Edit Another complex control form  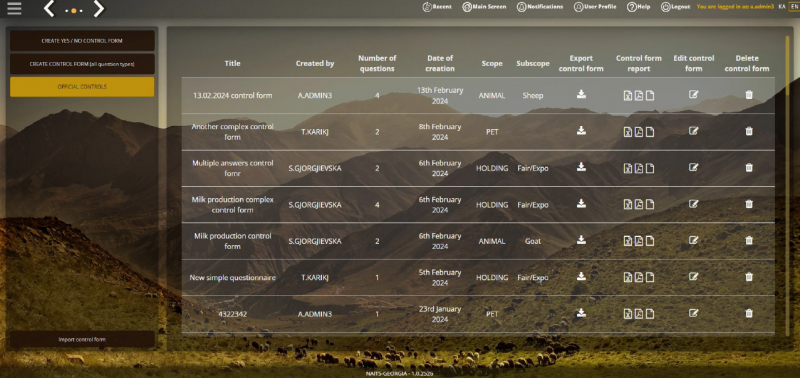(693, 131)
